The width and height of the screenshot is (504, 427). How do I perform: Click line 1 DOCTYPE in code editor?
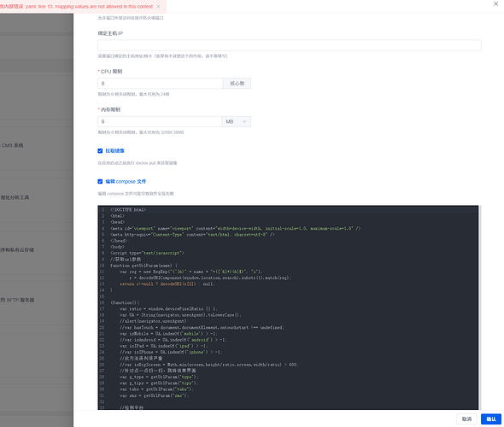pos(128,209)
